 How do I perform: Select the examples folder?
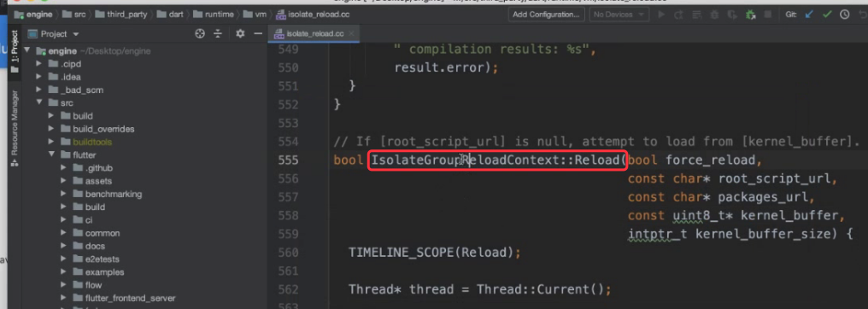tap(104, 272)
